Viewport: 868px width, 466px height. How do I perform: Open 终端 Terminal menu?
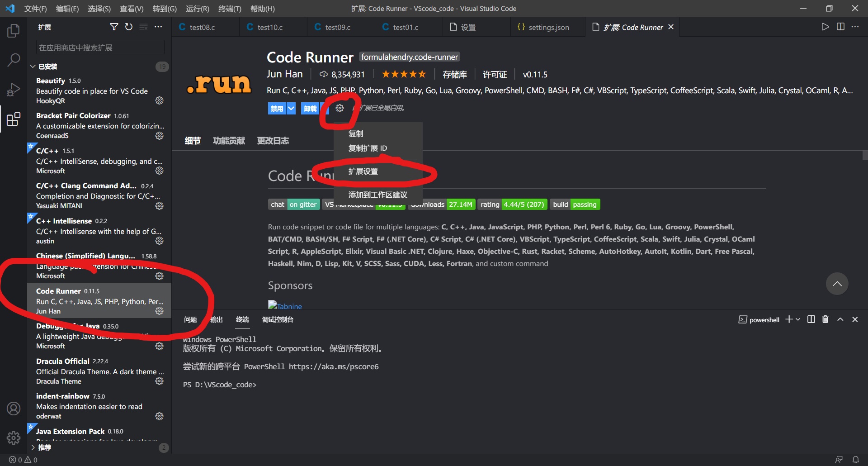230,9
